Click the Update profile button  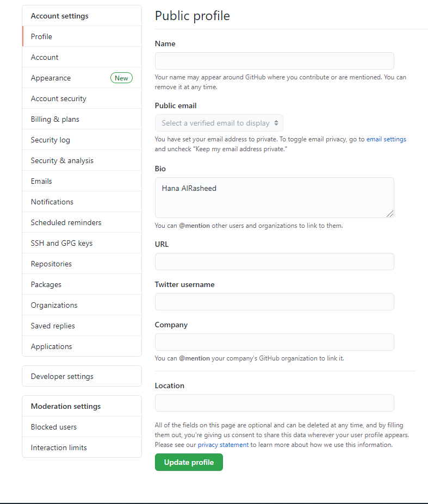click(x=189, y=462)
